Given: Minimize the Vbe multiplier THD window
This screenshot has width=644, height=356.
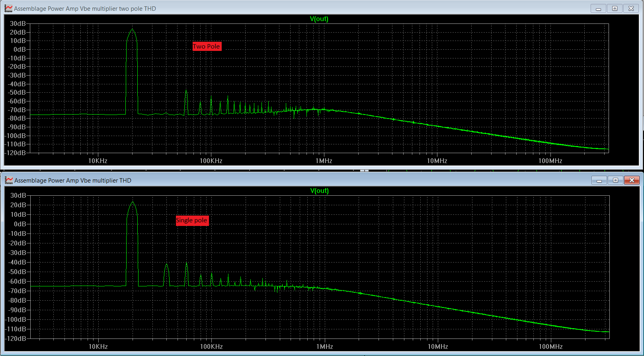Looking at the screenshot, I should tap(599, 180).
